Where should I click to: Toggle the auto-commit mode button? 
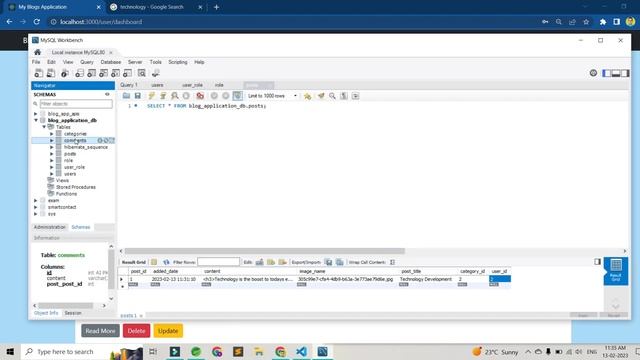[238, 96]
